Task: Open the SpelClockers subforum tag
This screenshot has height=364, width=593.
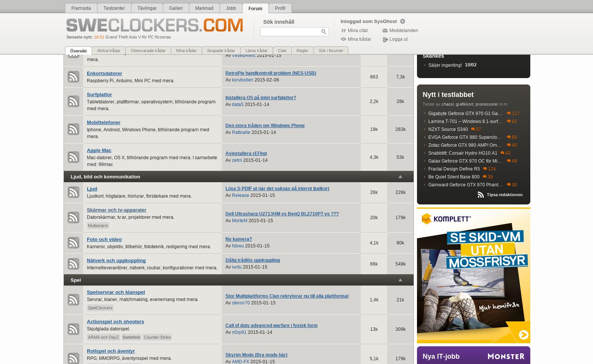Action: [x=100, y=308]
